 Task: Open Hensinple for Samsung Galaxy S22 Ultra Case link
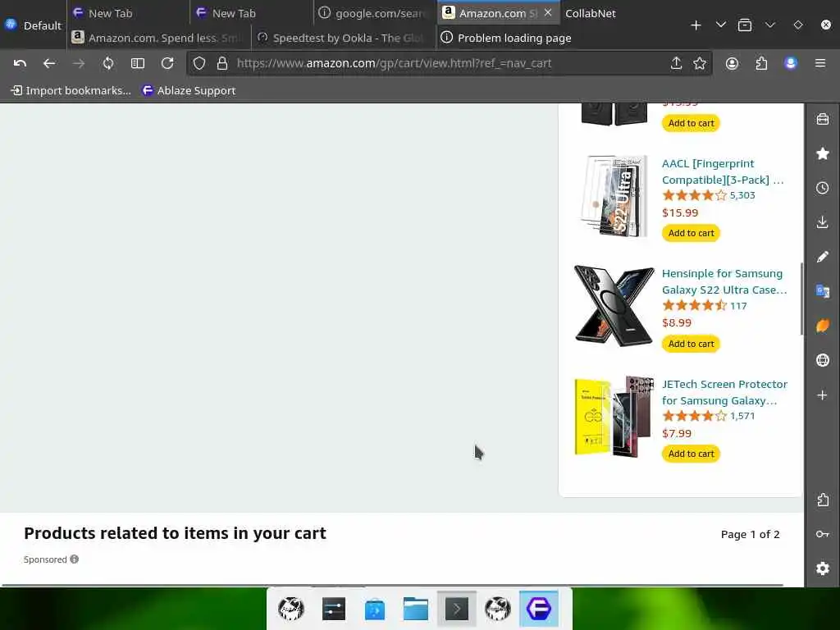[724, 282]
